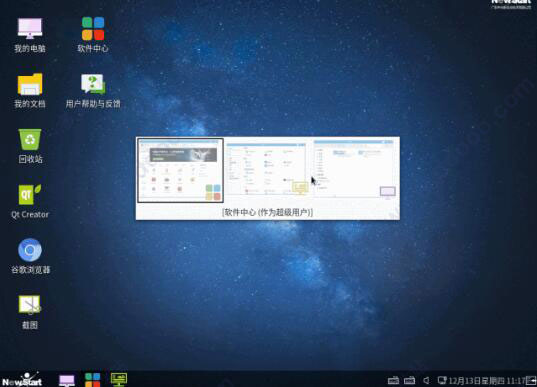
Task: Click show desktop button at taskbar end
Action: (531, 380)
